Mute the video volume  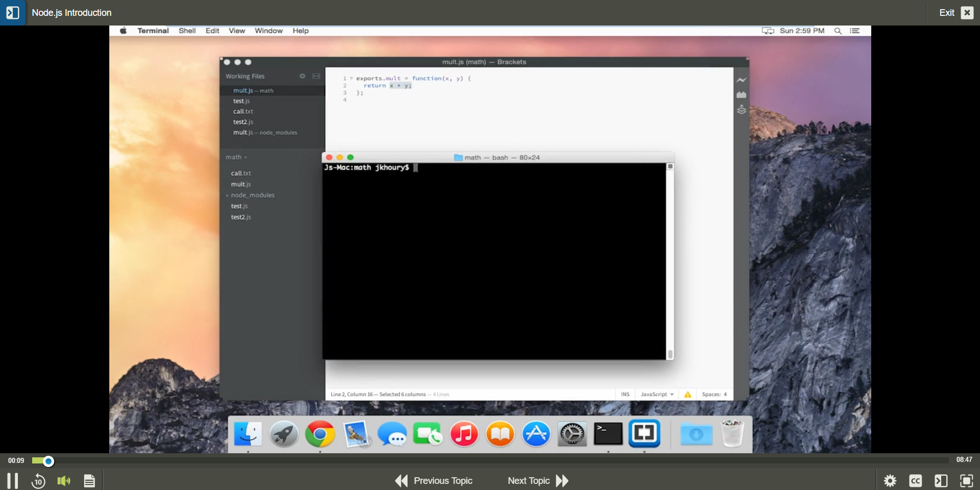[64, 480]
